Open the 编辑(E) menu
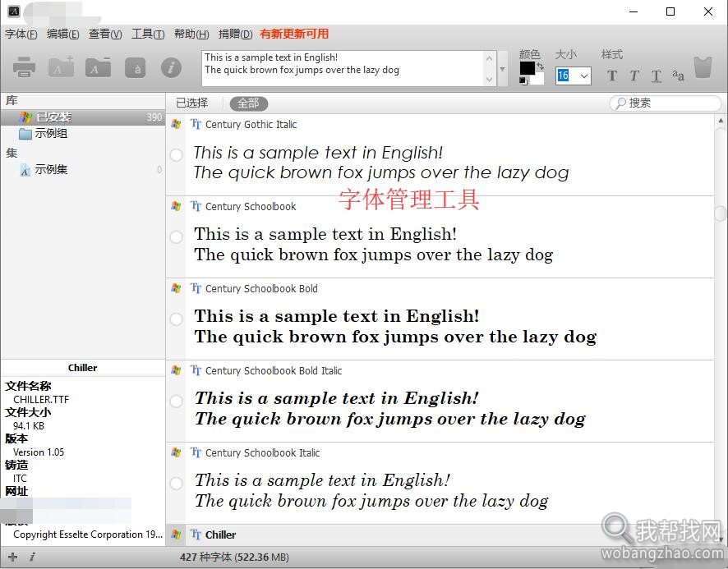728x569 pixels. tap(63, 34)
